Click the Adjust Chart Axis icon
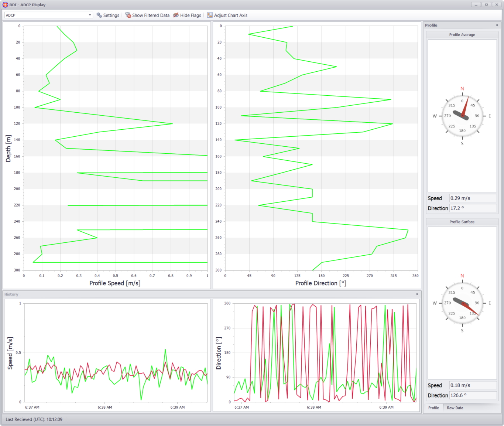This screenshot has height=426, width=504. click(x=210, y=15)
